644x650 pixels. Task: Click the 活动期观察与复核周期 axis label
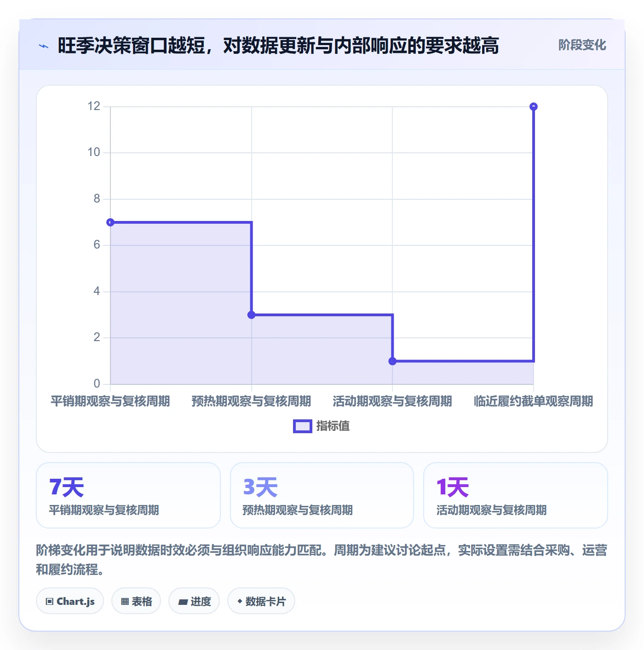(x=392, y=401)
